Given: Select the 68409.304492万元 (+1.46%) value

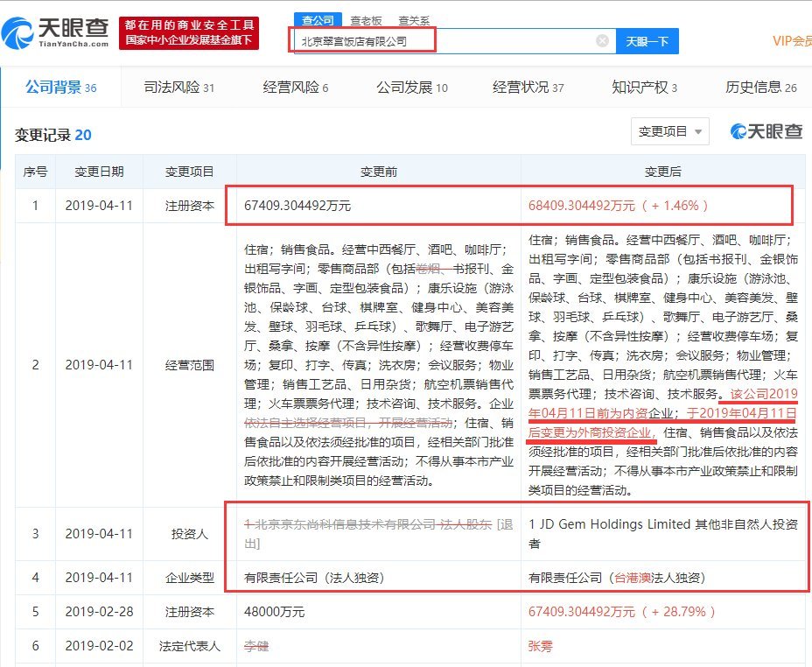Looking at the screenshot, I should point(619,206).
